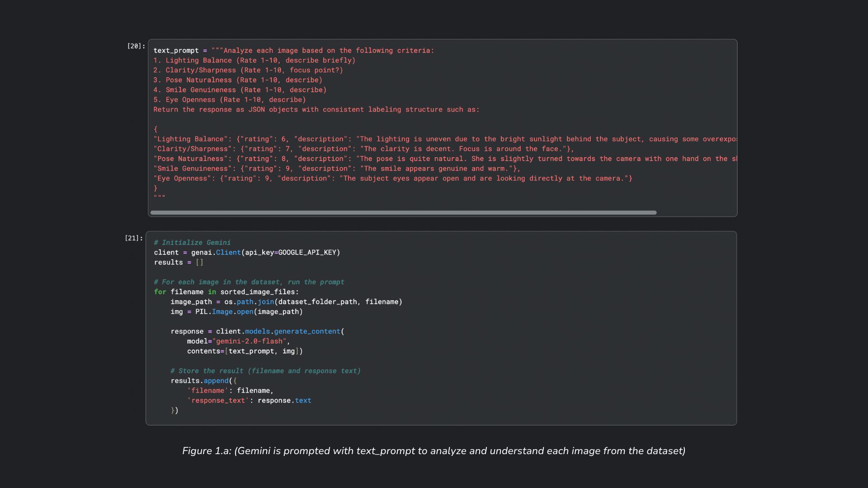This screenshot has width=868, height=488.
Task: Click the '# Initialize Gemini' comment
Action: tap(192, 243)
